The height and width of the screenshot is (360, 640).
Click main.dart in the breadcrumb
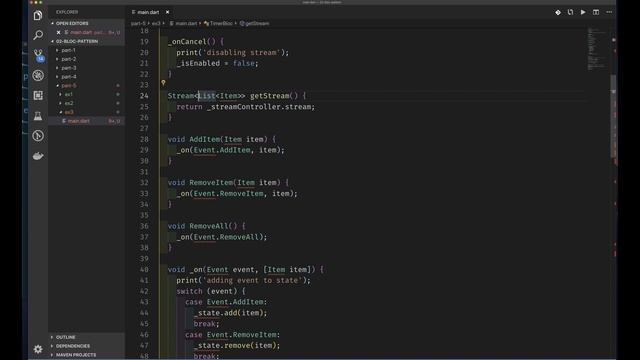[x=186, y=24]
